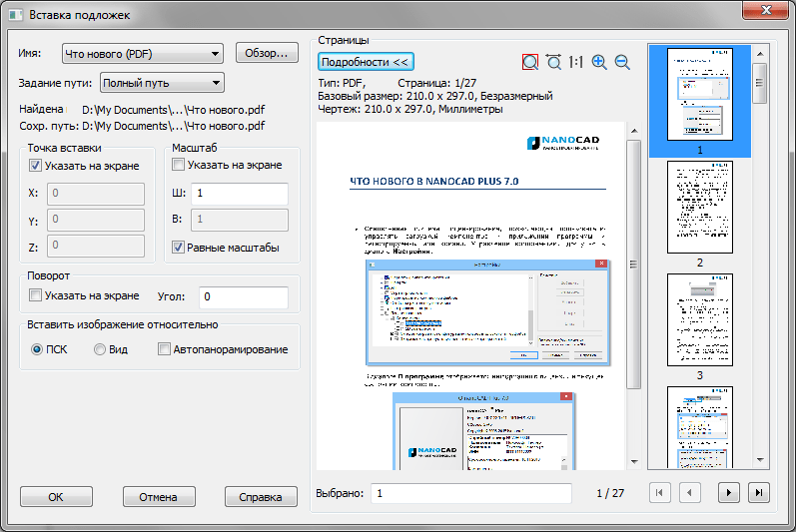Click the X coordinate field
This screenshot has height=532, width=796.
tap(96, 194)
